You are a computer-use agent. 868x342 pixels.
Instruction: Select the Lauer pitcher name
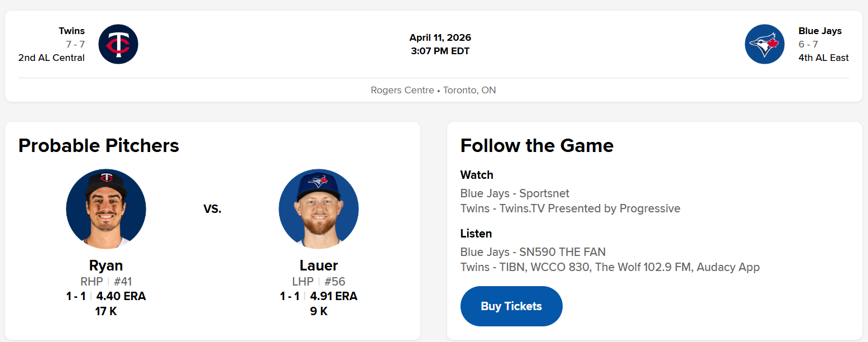tap(319, 265)
